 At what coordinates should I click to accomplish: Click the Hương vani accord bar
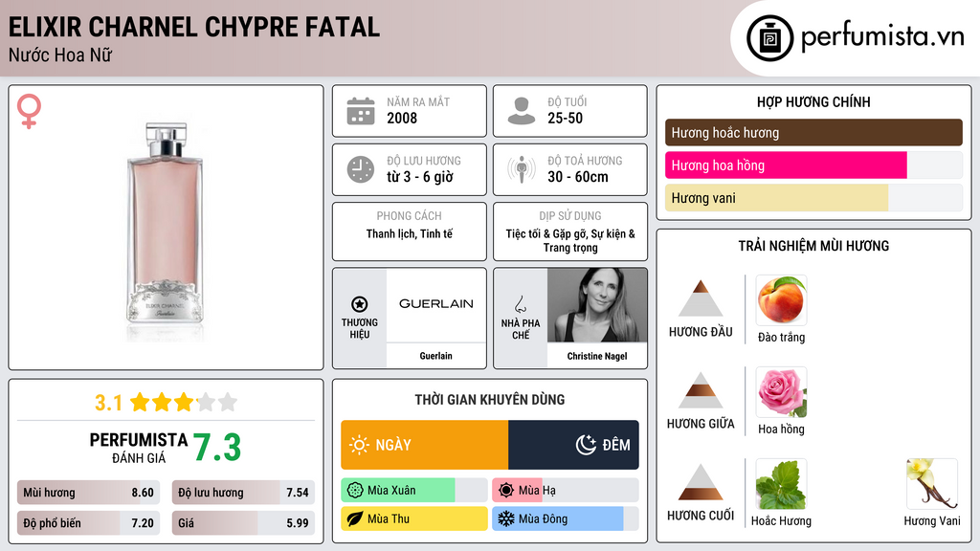813,197
